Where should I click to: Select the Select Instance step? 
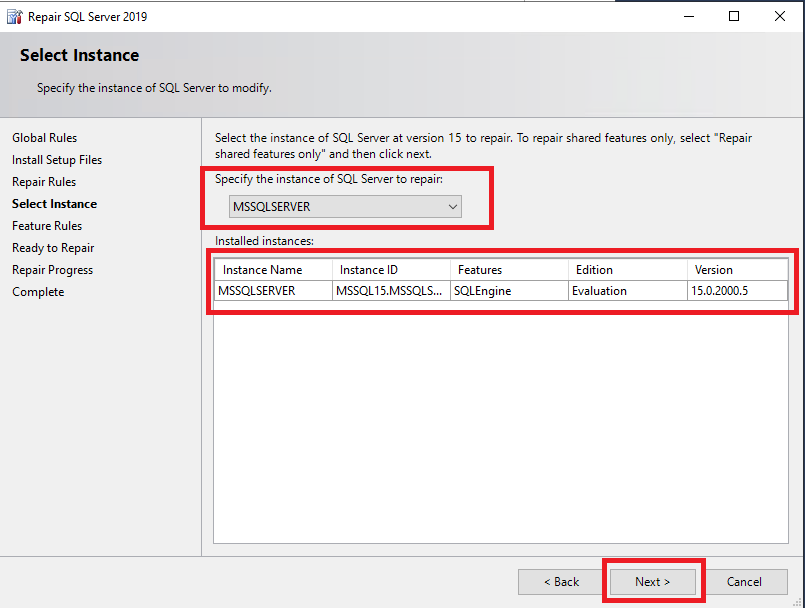coord(54,204)
